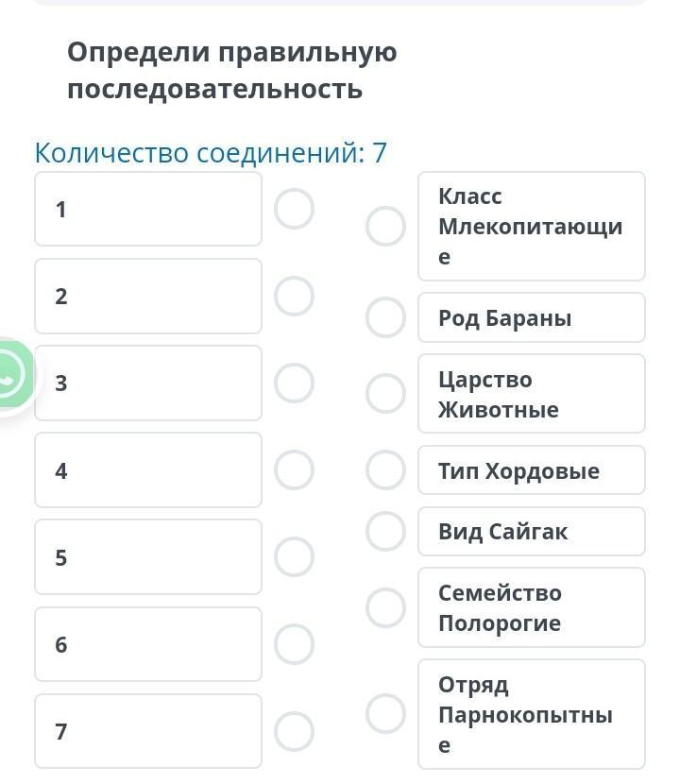Select the circle next to Род Бараны
Screen dimensions: 680x784
(x=385, y=317)
